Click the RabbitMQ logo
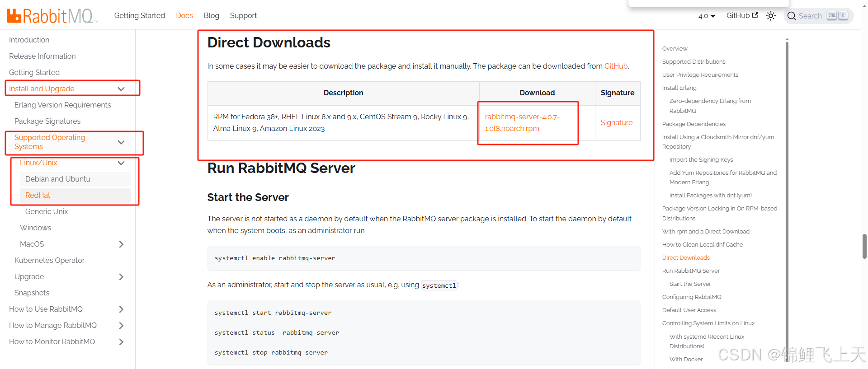The height and width of the screenshot is (369, 868). tap(52, 16)
